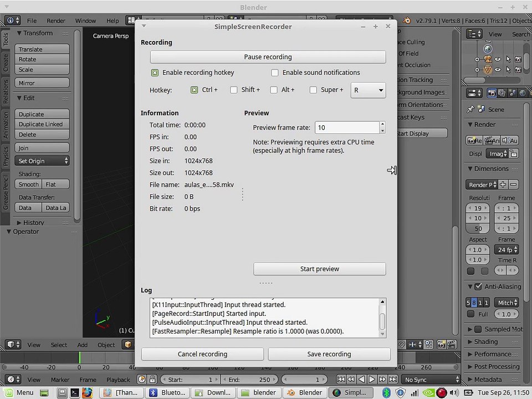This screenshot has height=399, width=532.
Task: Open the Render Presets dropdown
Action: coord(482,185)
